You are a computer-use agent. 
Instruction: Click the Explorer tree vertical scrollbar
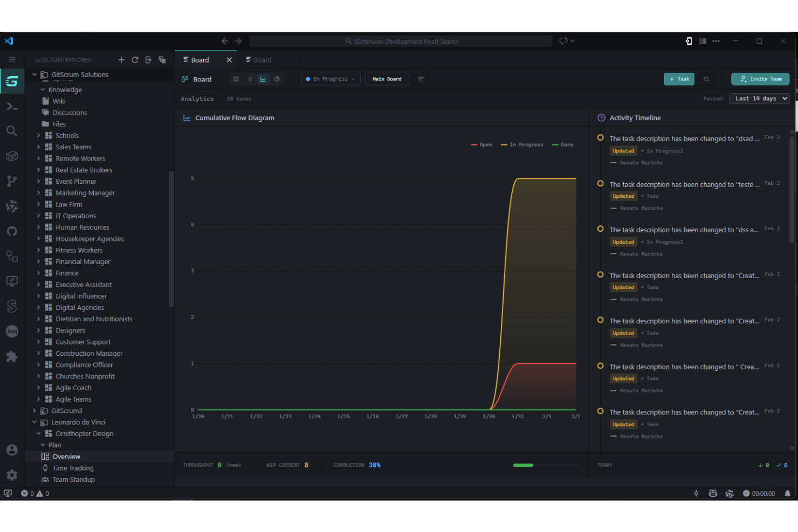171,239
